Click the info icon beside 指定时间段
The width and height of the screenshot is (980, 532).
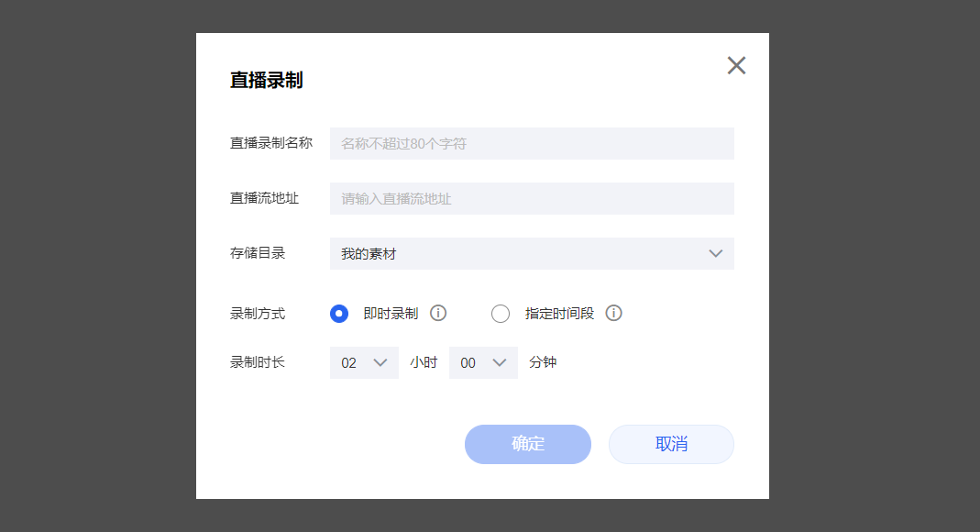[x=613, y=313]
